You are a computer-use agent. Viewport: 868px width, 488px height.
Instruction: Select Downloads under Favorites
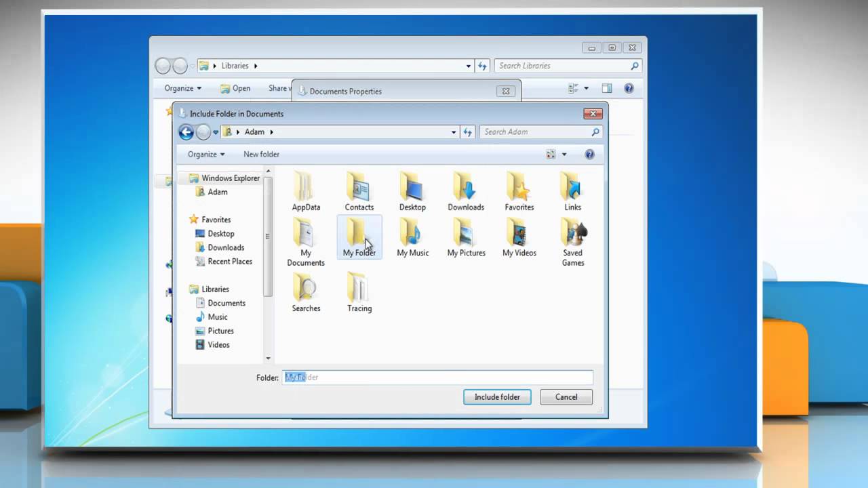tap(220, 247)
